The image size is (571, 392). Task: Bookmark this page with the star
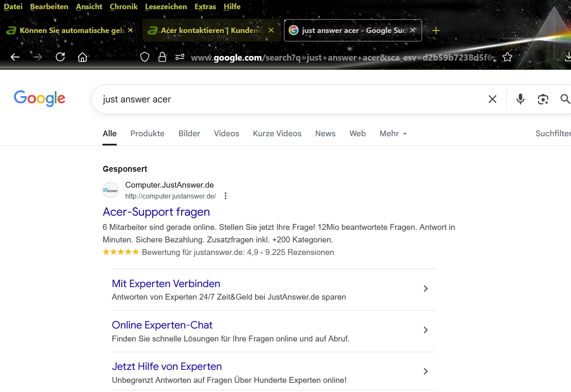(507, 57)
